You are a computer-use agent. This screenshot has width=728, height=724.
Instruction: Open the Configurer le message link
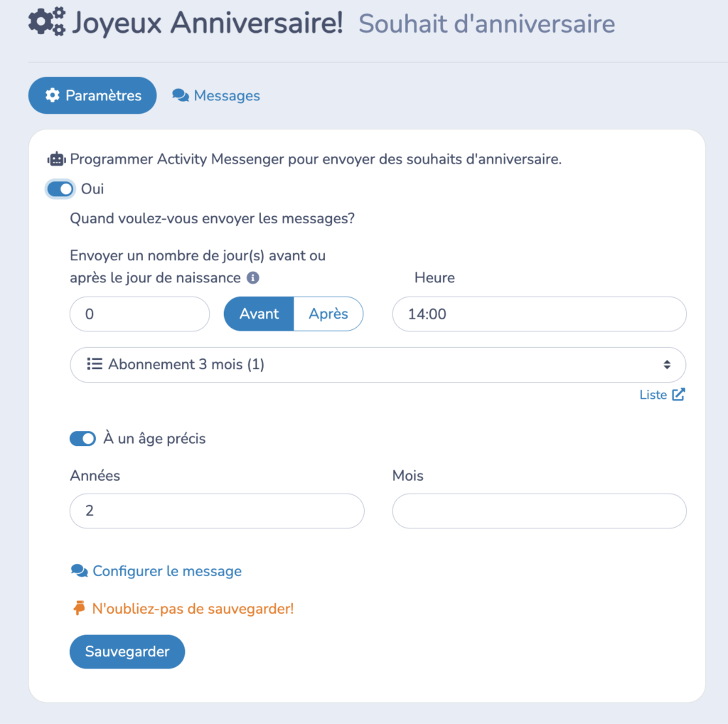click(x=156, y=570)
